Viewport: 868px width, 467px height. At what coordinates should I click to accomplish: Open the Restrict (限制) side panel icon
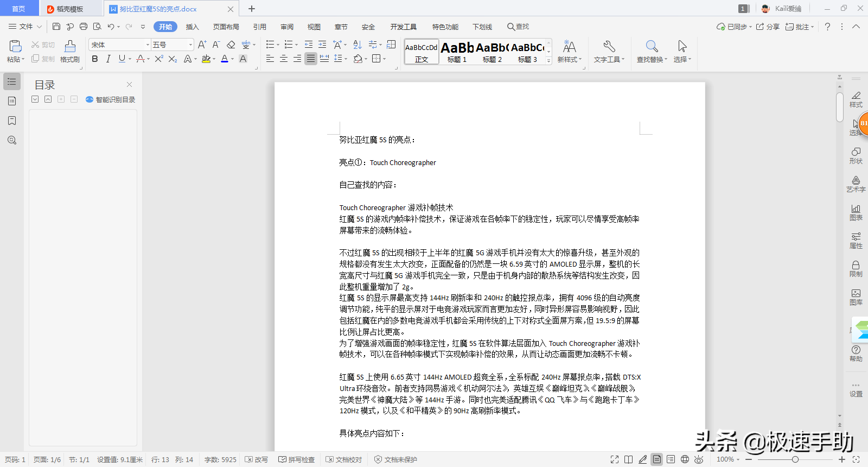[856, 268]
